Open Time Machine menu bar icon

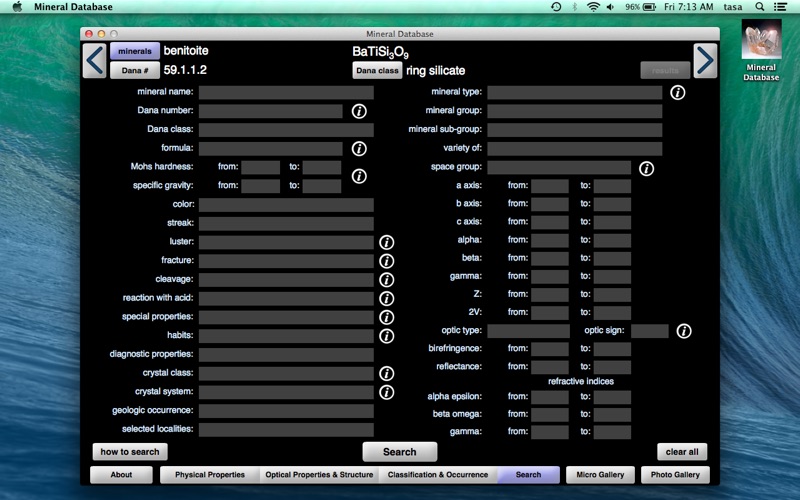pos(556,7)
